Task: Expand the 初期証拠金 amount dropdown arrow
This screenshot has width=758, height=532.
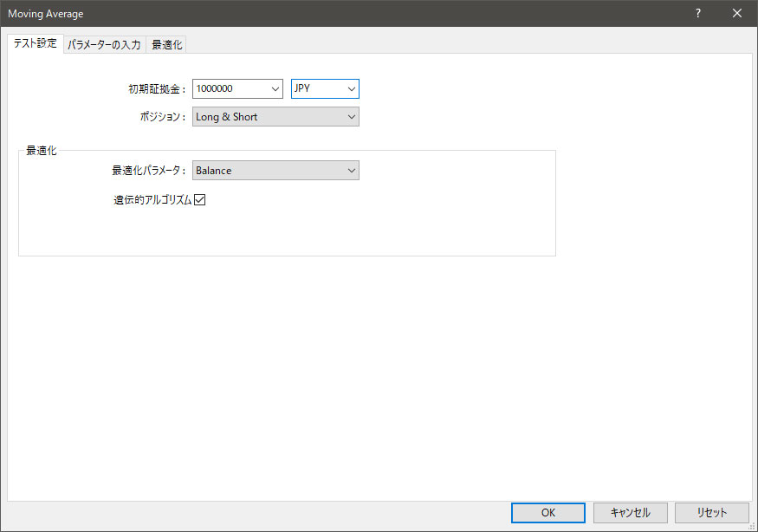Action: tap(275, 88)
